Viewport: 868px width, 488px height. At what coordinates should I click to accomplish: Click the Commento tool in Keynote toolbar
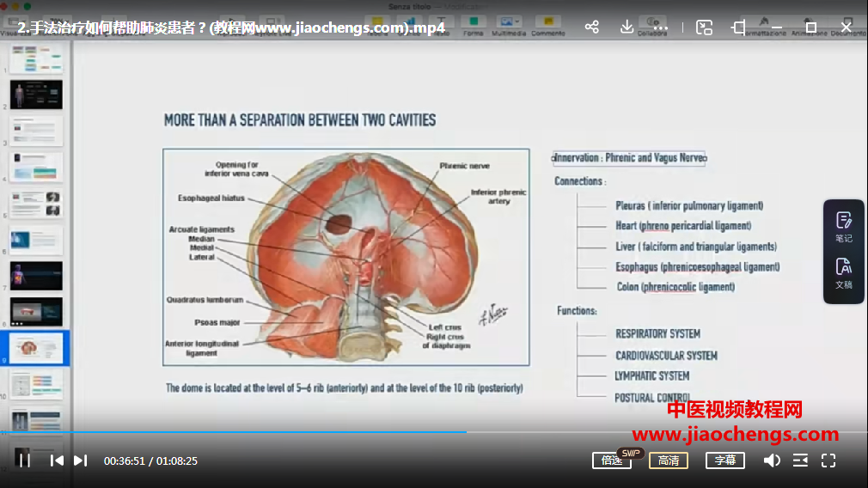548,26
